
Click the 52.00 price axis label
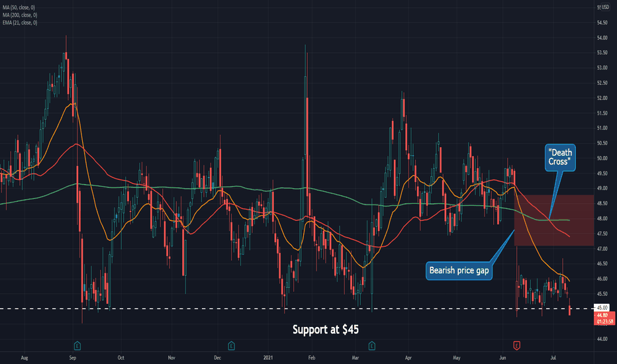click(602, 98)
